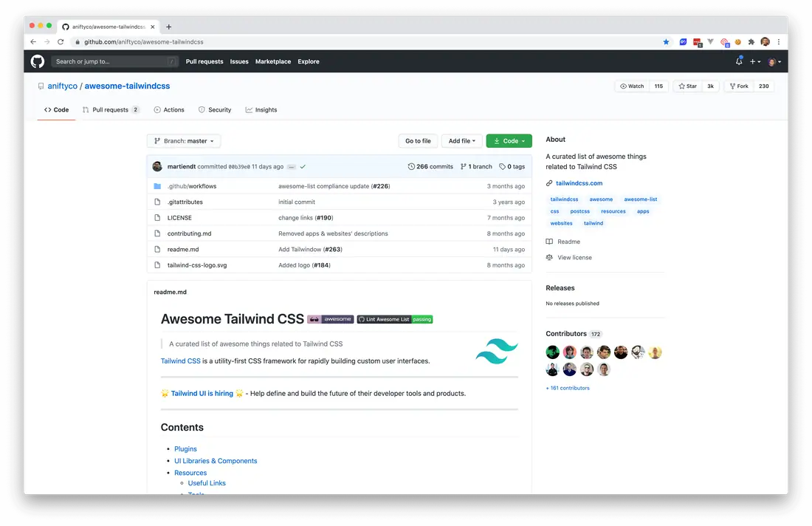Screen dimensions: 812x526
Task: Open + 161 contributors link
Action: 568,388
